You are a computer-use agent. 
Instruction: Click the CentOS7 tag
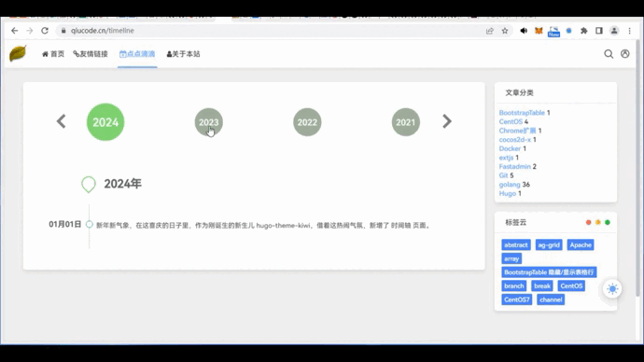tap(517, 299)
